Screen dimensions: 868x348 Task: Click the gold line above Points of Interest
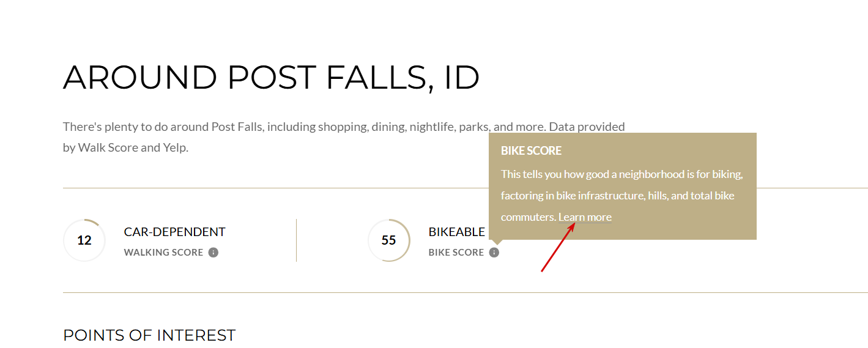[466, 292]
